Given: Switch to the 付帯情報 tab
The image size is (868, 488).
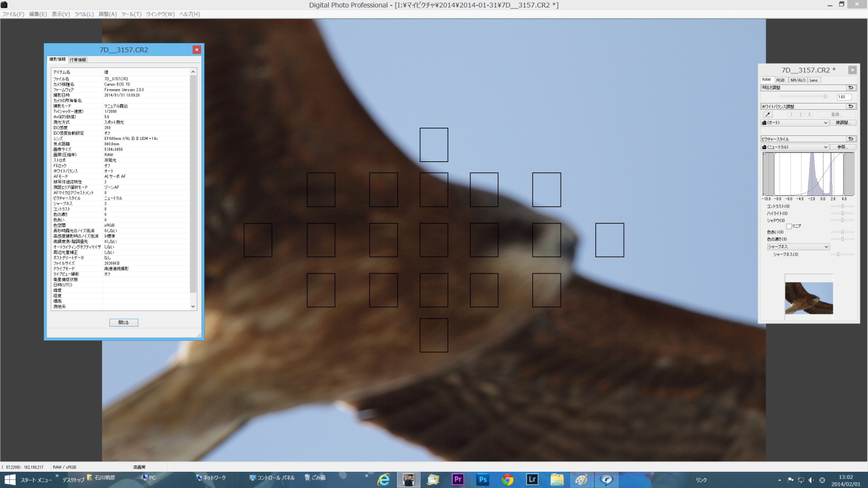Looking at the screenshot, I should 78,60.
